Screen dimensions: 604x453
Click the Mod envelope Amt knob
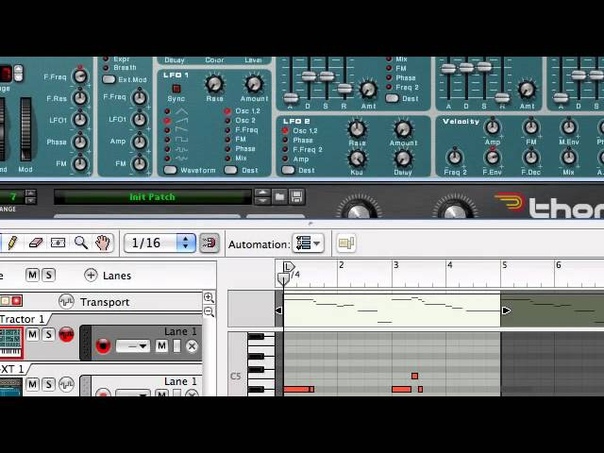(x=368, y=89)
